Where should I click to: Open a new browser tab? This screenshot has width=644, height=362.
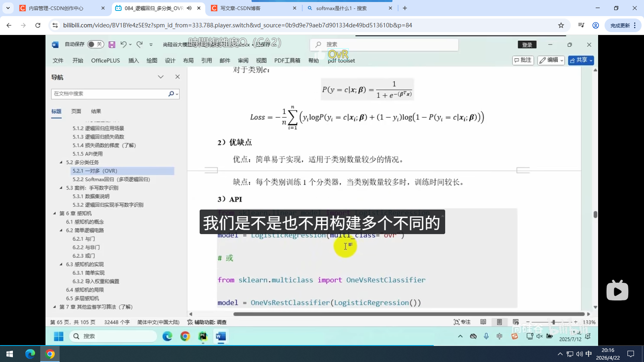pos(405,8)
